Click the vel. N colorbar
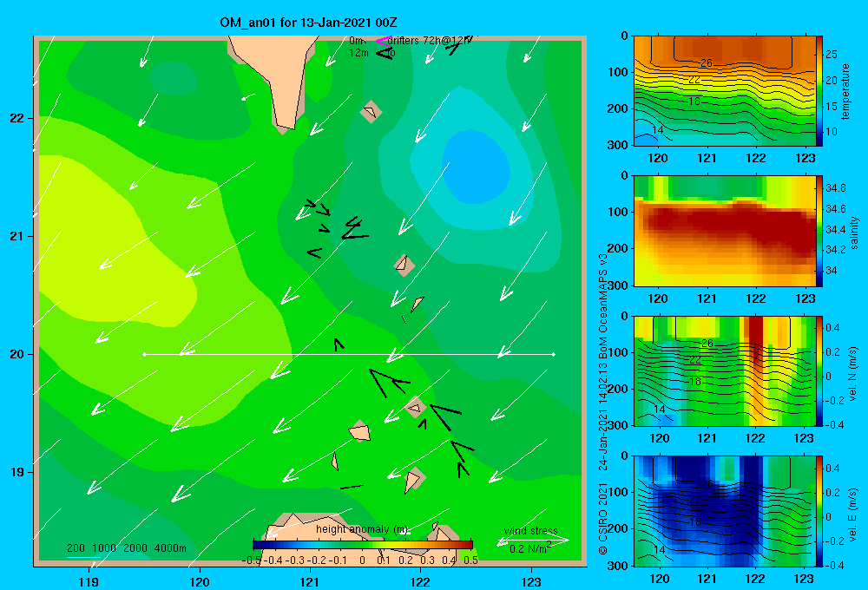The image size is (868, 590). click(x=819, y=370)
